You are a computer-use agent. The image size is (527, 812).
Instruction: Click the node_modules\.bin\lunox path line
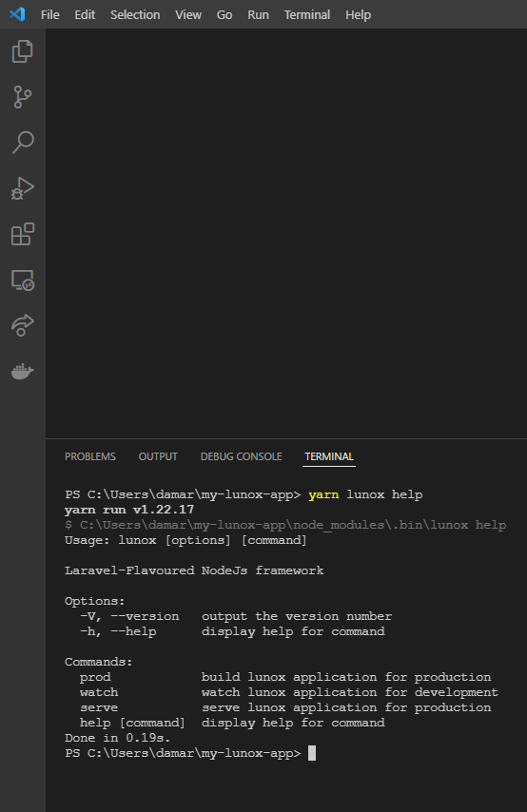[x=285, y=525]
